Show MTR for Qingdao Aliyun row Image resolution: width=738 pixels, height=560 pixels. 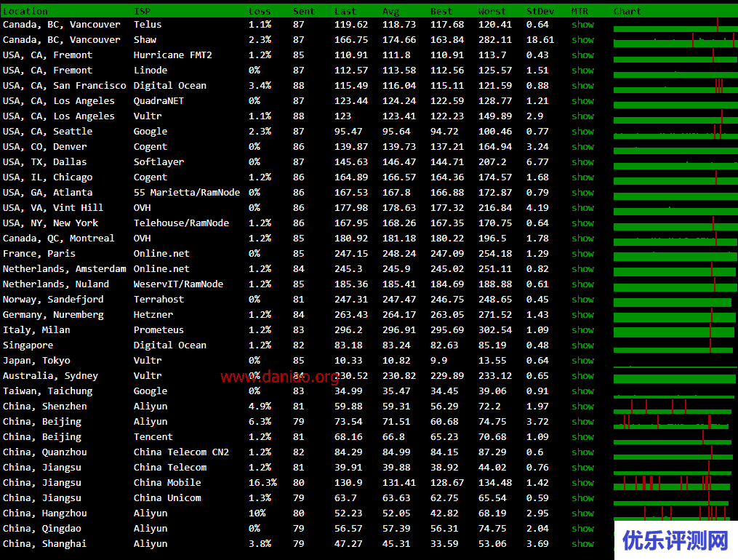coord(582,529)
